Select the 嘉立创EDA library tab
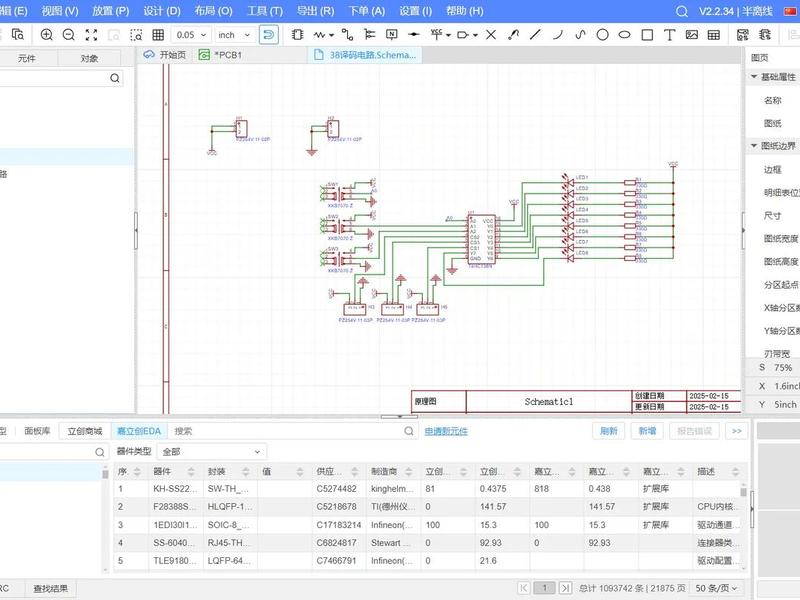 tap(139, 431)
